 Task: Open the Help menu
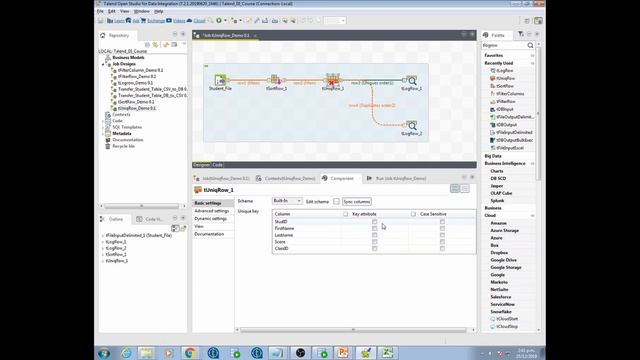pos(158,11)
